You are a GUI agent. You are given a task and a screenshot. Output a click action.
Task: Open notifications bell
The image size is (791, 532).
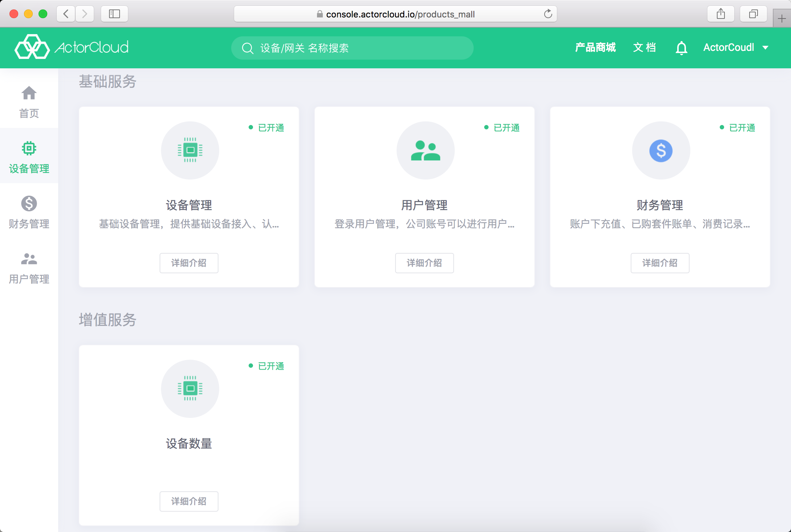682,48
